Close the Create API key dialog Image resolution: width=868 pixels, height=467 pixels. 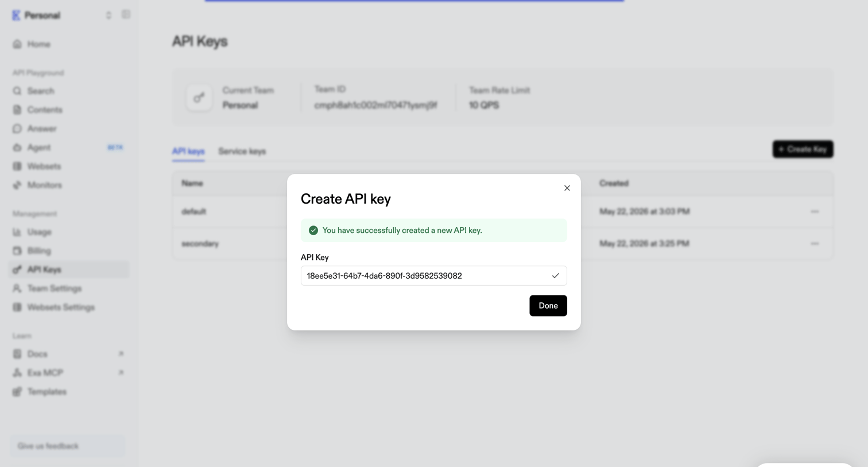[x=567, y=188]
